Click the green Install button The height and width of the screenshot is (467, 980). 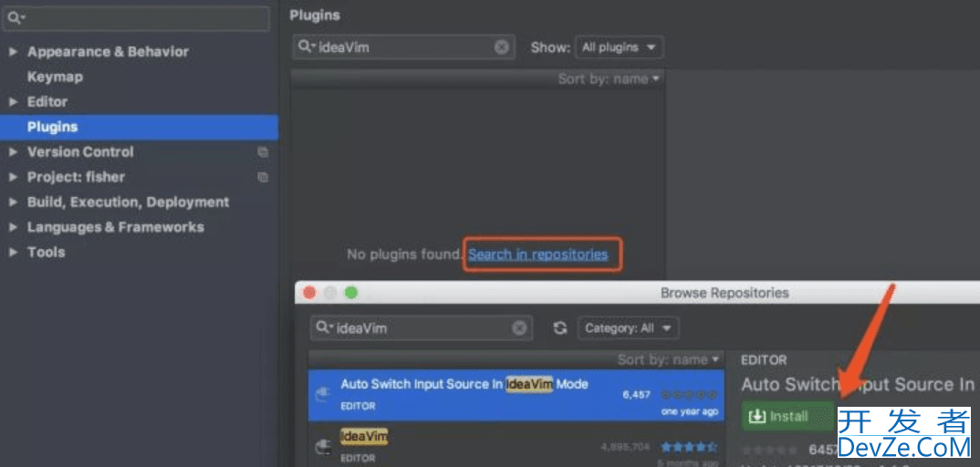787,417
